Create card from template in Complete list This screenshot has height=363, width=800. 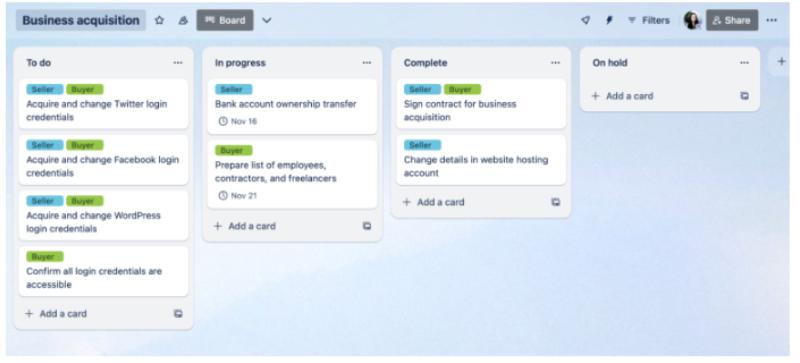[x=556, y=202]
